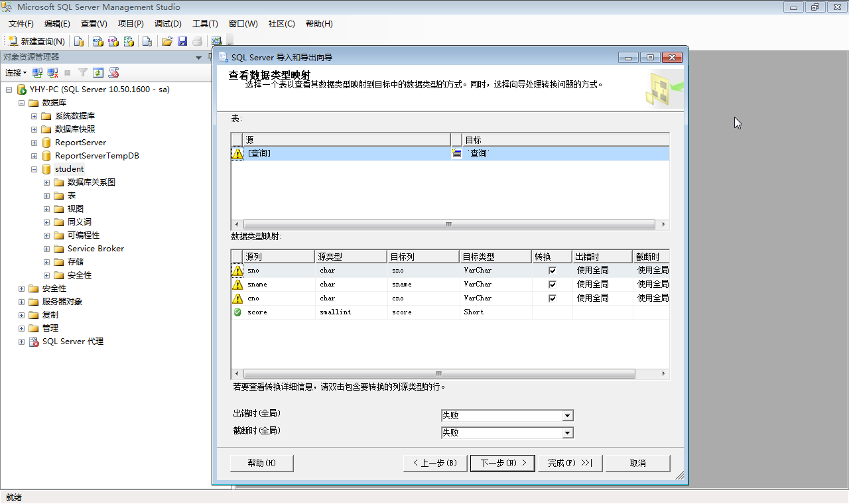Expand the ReportServer database node

pyautogui.click(x=34, y=143)
